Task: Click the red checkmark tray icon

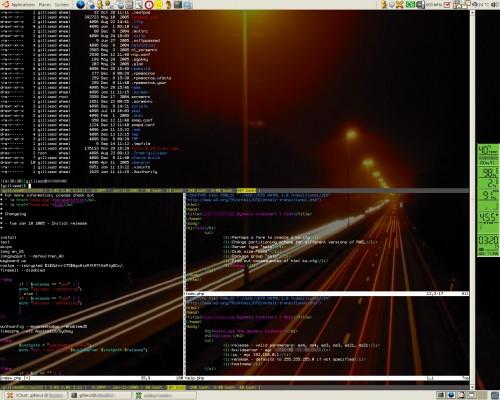Action: pos(447,5)
